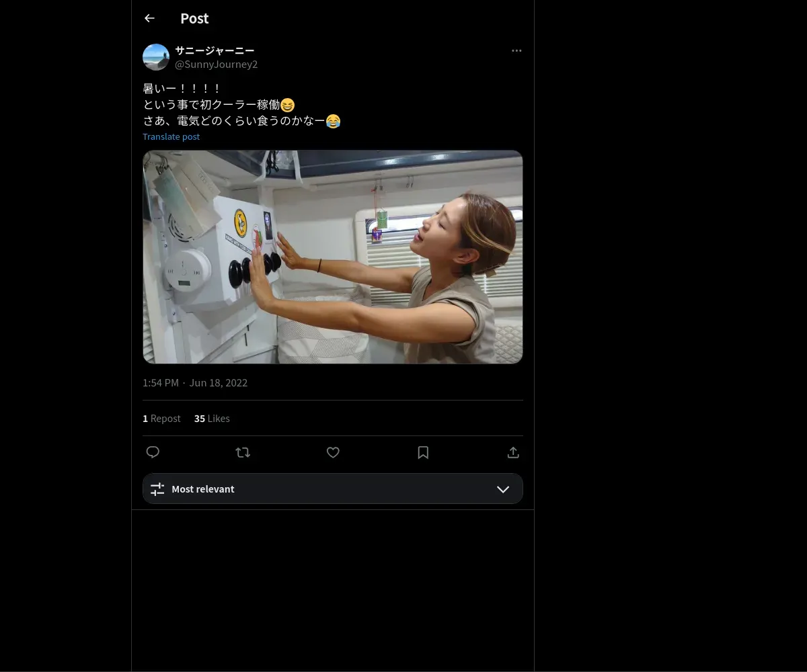
Task: Click the profile avatar picture
Action: point(156,57)
